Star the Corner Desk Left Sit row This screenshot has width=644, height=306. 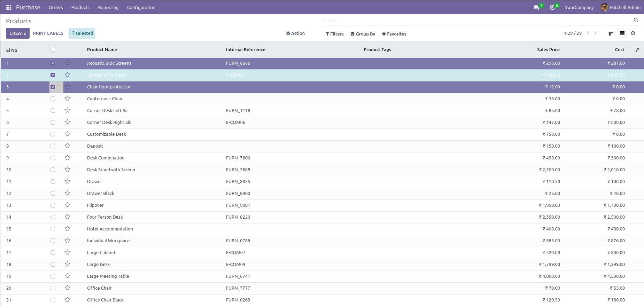pos(68,110)
